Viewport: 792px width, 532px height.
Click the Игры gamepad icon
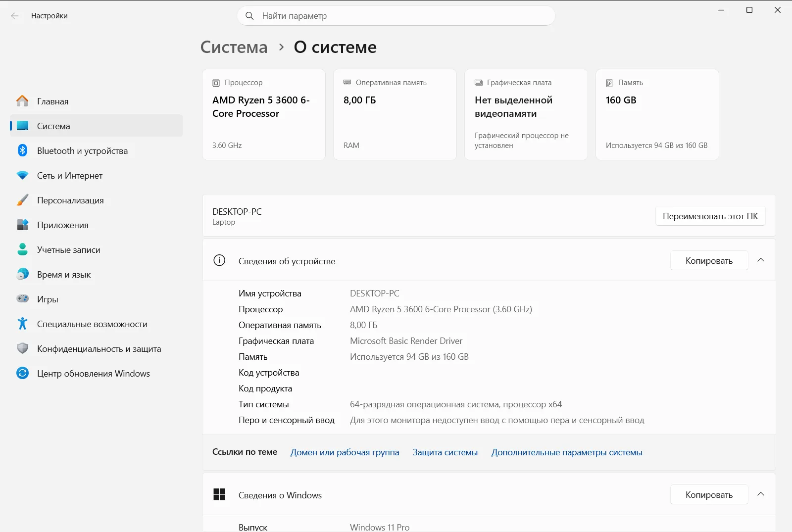pyautogui.click(x=22, y=299)
